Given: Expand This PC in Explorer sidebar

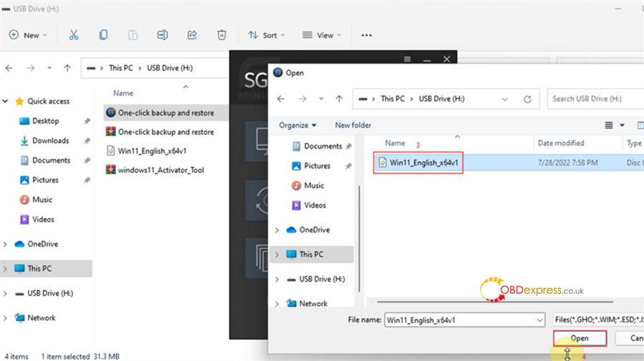Looking at the screenshot, I should click(x=5, y=269).
